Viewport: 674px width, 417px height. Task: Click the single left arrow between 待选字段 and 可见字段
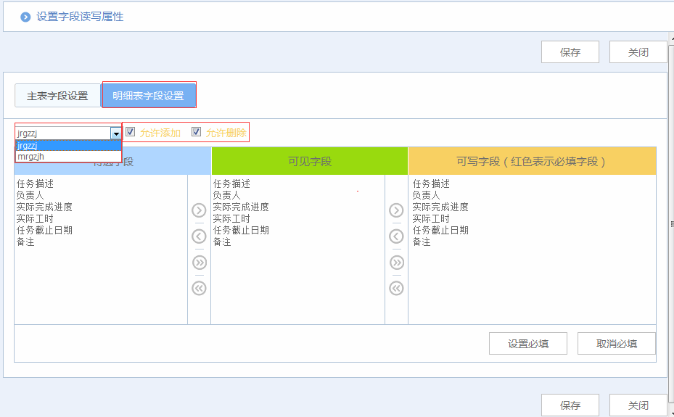pos(198,237)
